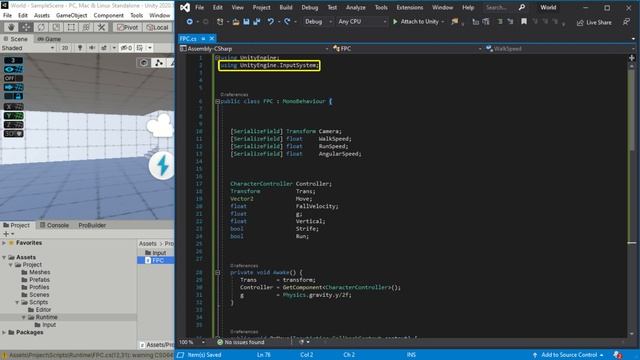Open Debug configuration dropdown

pyautogui.click(x=318, y=22)
